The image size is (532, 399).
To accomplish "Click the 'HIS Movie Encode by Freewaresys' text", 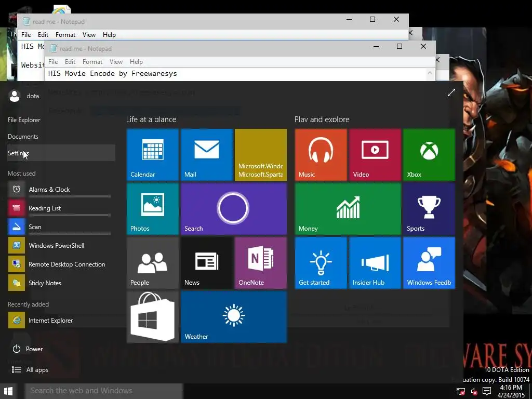I will coord(113,73).
